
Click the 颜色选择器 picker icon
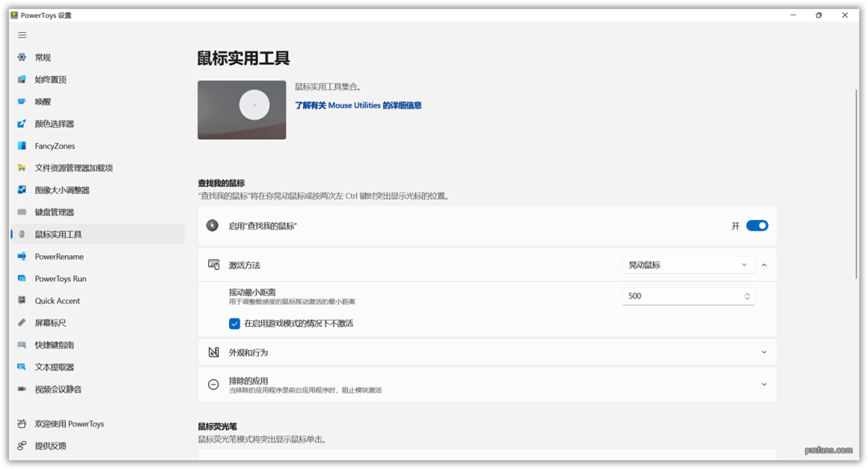(x=22, y=124)
